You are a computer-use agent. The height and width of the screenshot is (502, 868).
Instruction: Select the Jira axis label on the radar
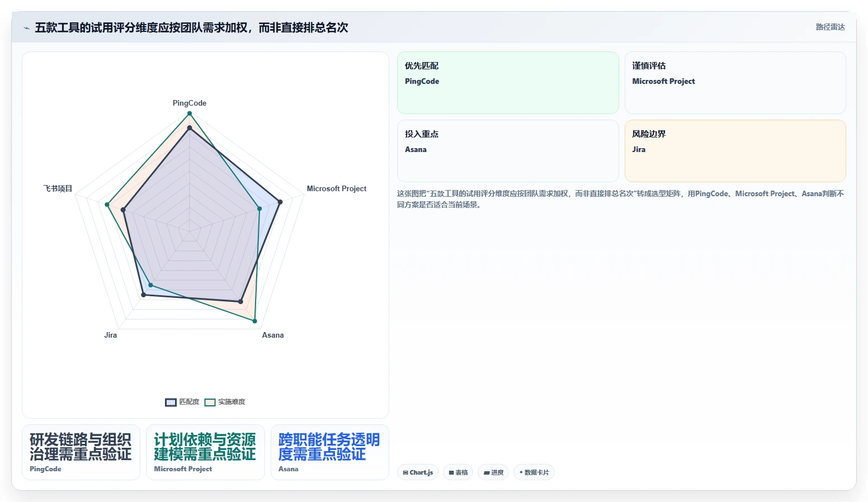(x=111, y=335)
